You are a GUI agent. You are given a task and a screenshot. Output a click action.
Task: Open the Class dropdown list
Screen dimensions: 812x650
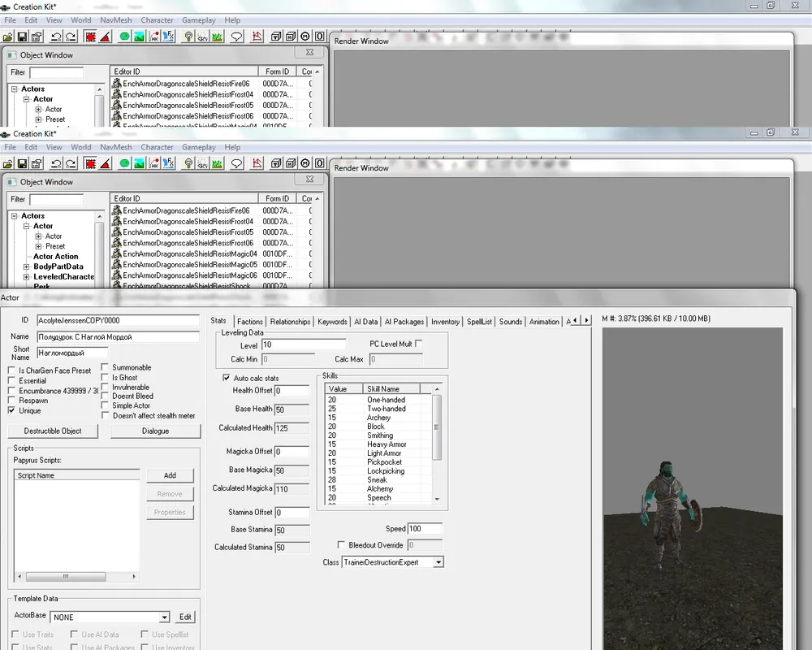(x=438, y=562)
